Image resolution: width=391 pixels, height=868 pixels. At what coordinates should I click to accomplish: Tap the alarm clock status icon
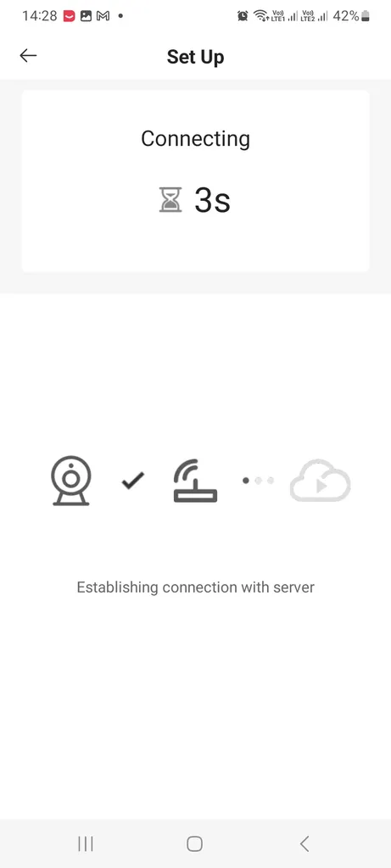pyautogui.click(x=243, y=16)
